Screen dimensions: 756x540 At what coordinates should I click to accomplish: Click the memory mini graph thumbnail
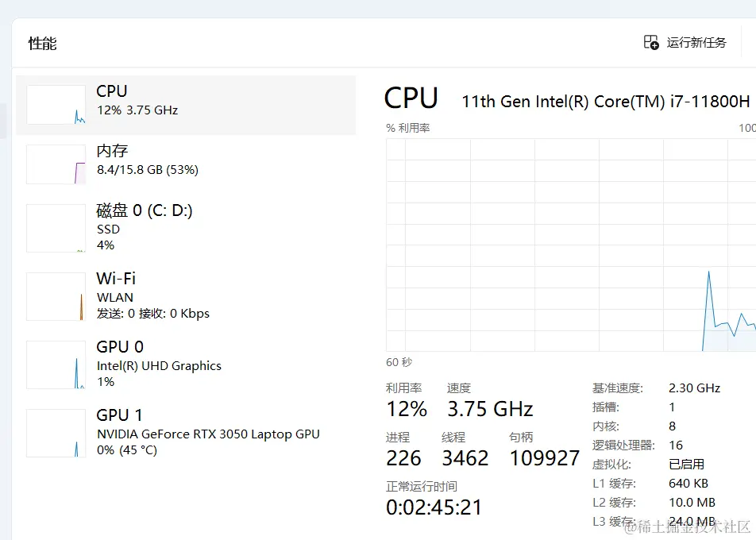coord(56,164)
